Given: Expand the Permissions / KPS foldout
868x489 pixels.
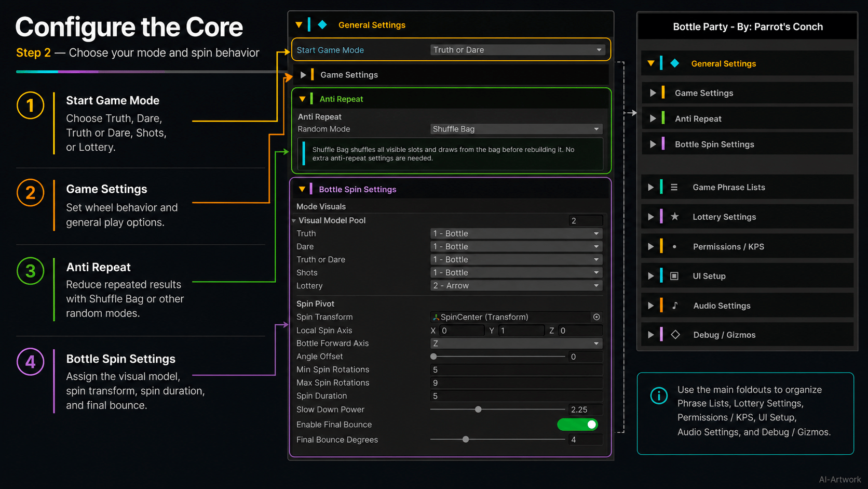Looking at the screenshot, I should pyautogui.click(x=650, y=246).
